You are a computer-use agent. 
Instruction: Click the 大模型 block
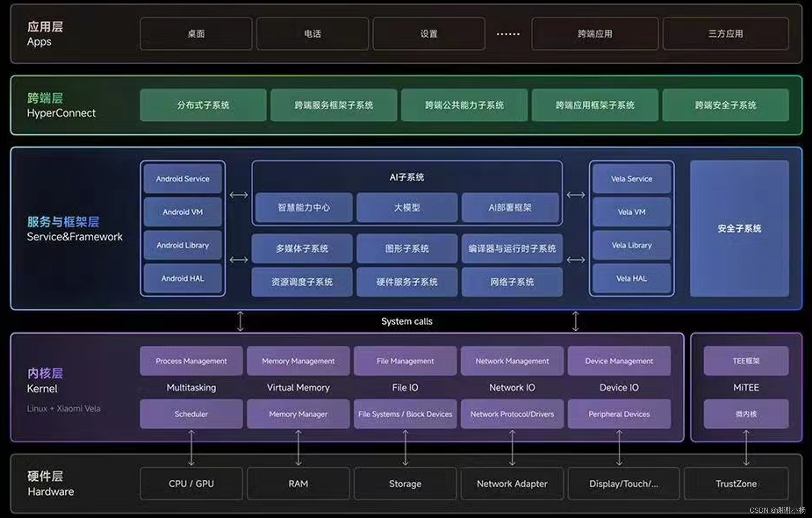407,208
